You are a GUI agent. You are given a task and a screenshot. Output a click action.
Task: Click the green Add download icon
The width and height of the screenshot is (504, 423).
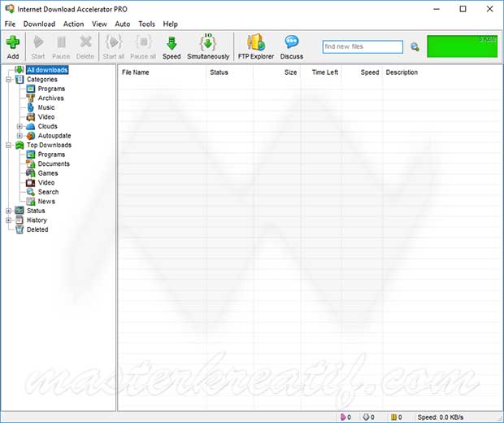(13, 42)
